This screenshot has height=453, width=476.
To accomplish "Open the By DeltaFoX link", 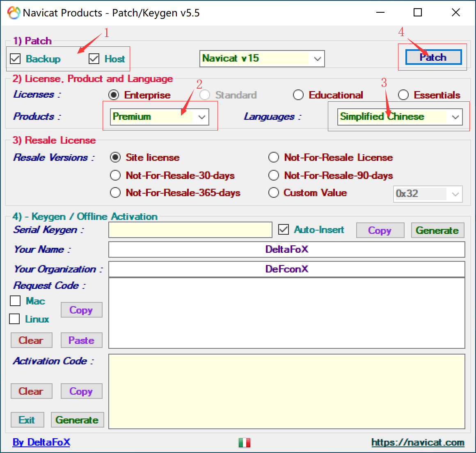I will (41, 442).
